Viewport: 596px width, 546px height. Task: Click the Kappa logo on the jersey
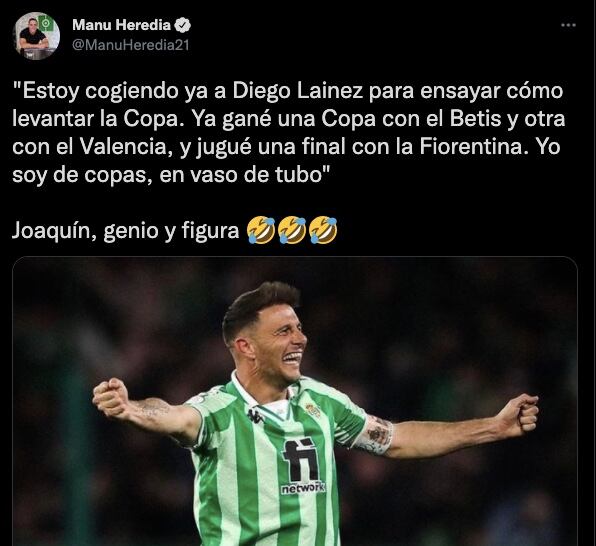(x=254, y=416)
